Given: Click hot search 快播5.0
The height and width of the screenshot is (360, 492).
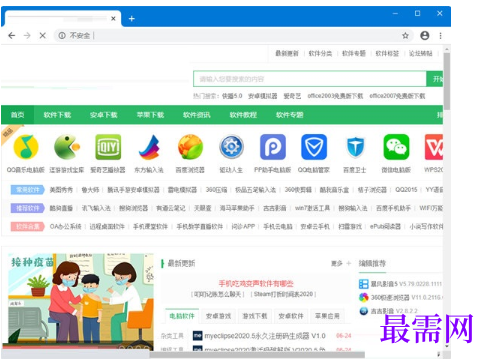Looking at the screenshot, I should 232,96.
